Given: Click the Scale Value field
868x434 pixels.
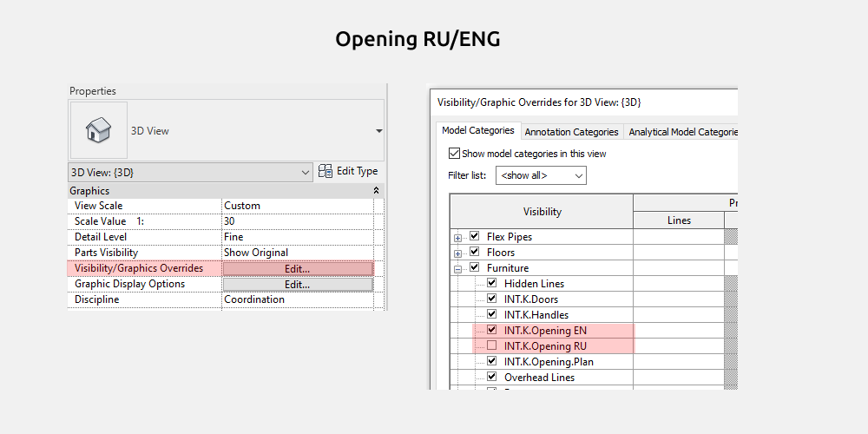Looking at the screenshot, I should (x=297, y=221).
